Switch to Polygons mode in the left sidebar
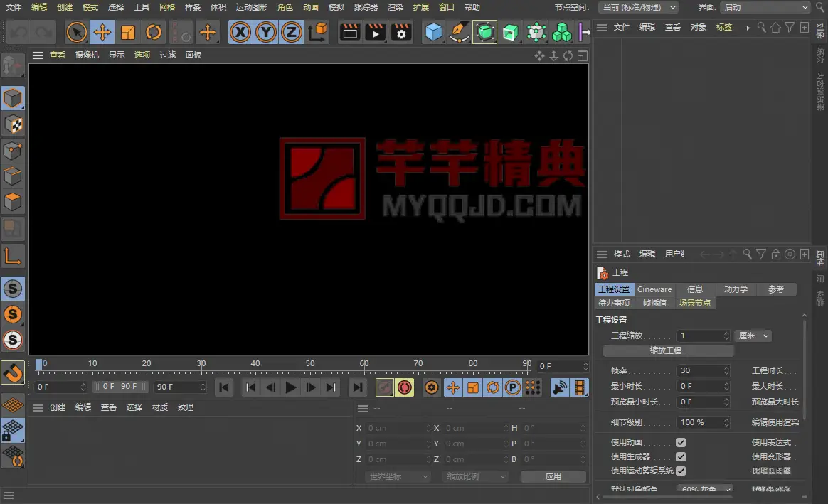Viewport: 828px width, 504px height. (x=13, y=202)
